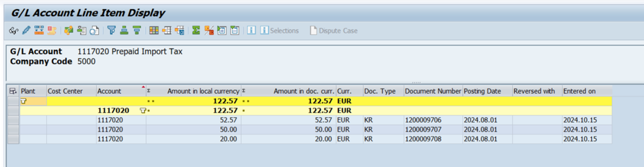Image resolution: width=644 pixels, height=167 pixels.
Task: Click the Collapse Subtotals icon
Action: tap(235, 30)
